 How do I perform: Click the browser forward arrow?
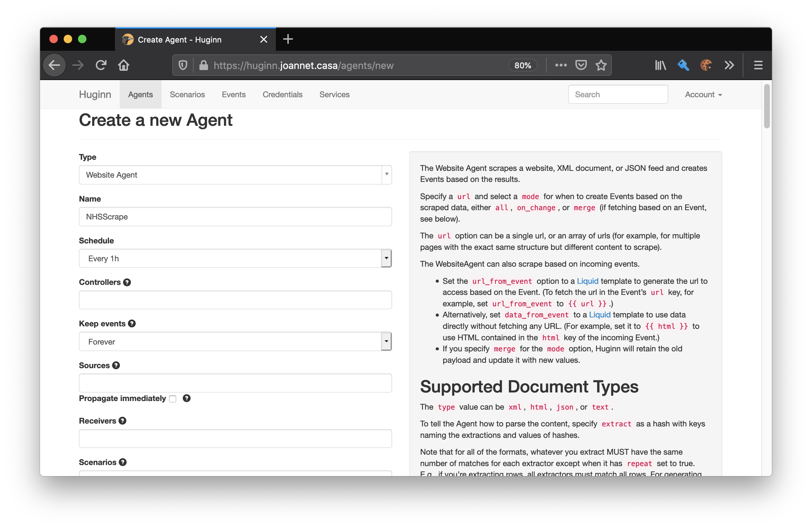click(x=78, y=65)
